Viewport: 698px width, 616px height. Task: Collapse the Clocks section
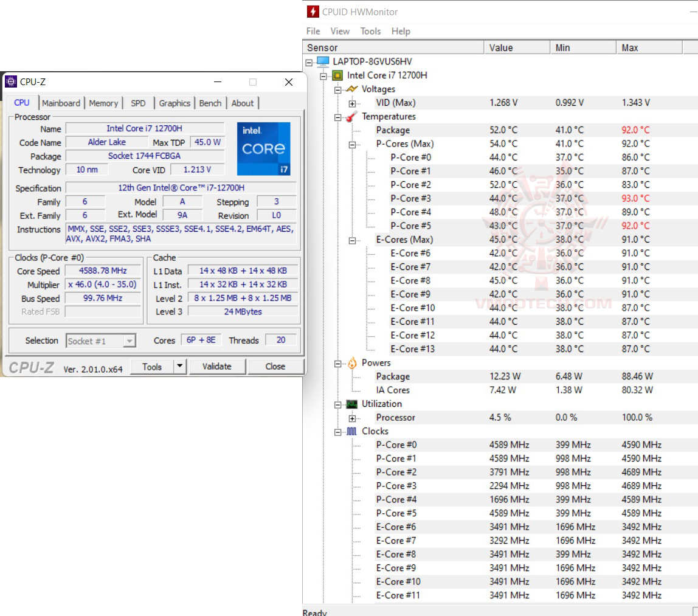[x=338, y=432]
